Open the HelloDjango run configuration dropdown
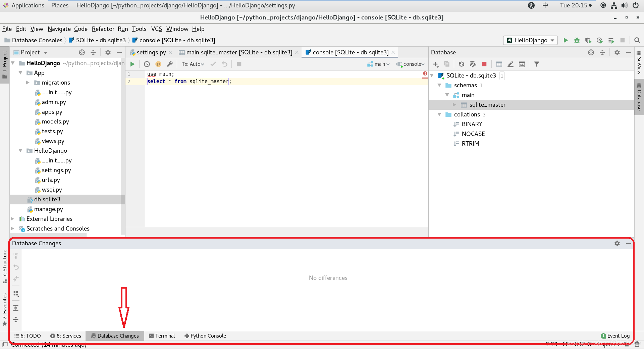This screenshot has width=644, height=349. click(530, 40)
